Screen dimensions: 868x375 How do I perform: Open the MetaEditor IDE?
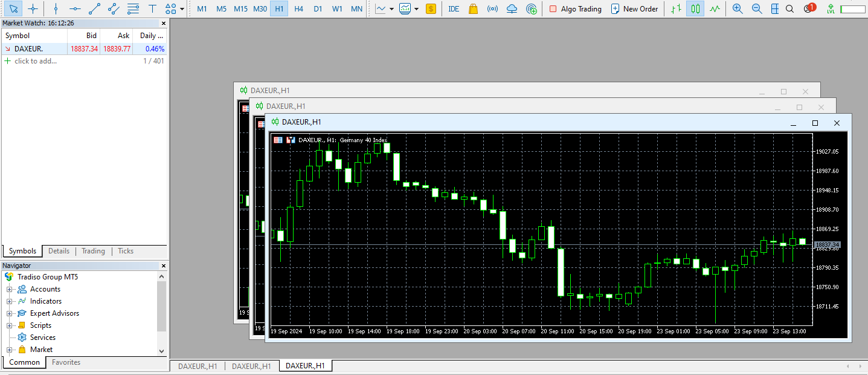[454, 8]
